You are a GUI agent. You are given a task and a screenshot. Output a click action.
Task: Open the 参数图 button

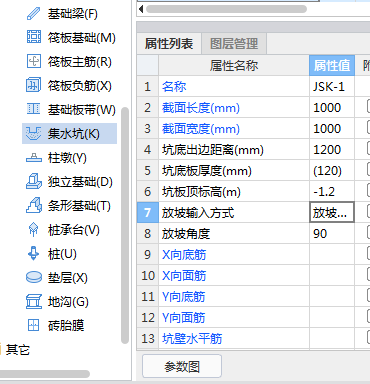[x=182, y=366]
